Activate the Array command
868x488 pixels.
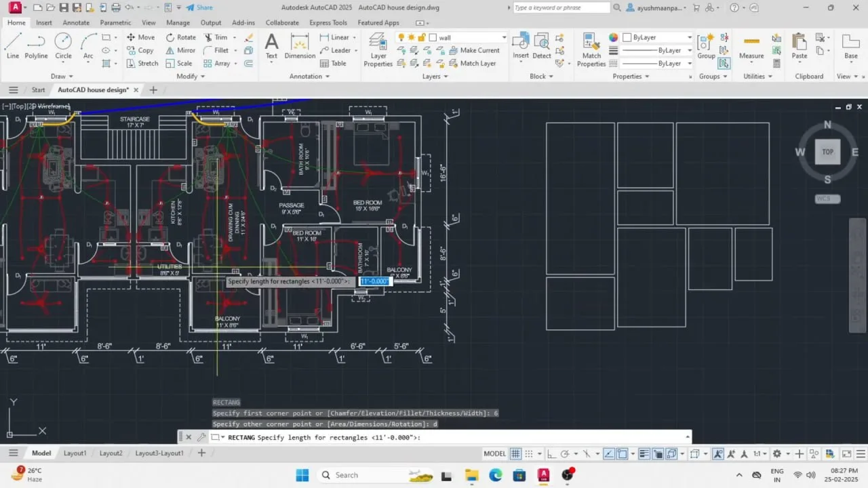217,63
